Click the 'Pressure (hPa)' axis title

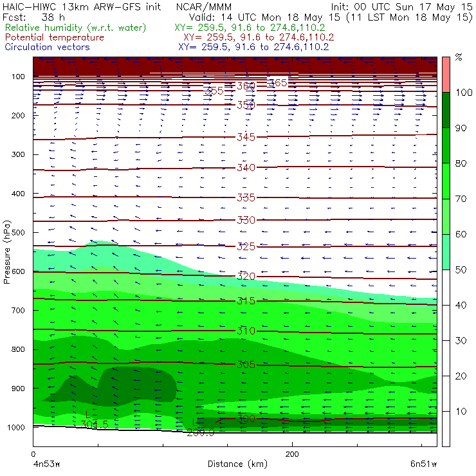[x=6, y=252]
